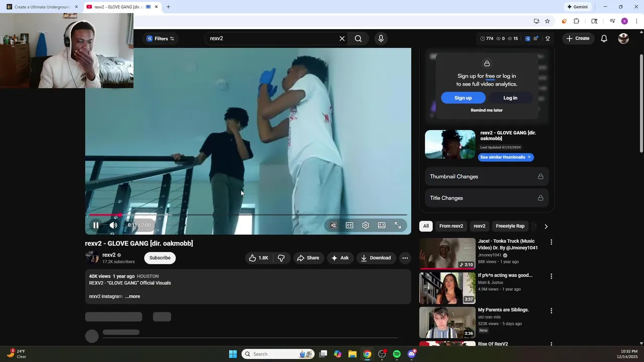Screen dimensions: 644x362
Task: Open the orange extension icon in toolbar
Action: [x=564, y=21]
